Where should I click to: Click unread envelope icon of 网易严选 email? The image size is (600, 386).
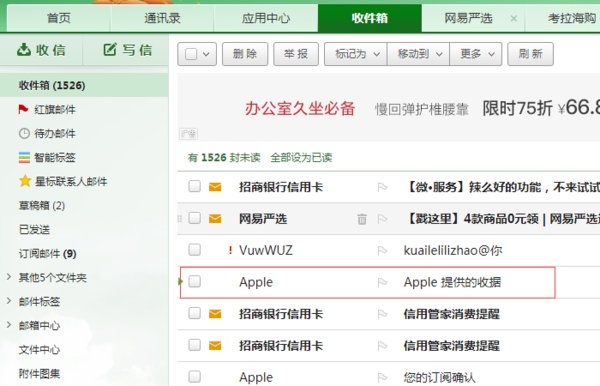[215, 218]
